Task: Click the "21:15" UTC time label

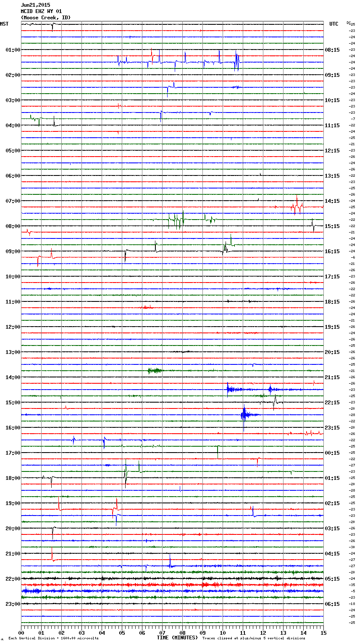Action: click(332, 377)
